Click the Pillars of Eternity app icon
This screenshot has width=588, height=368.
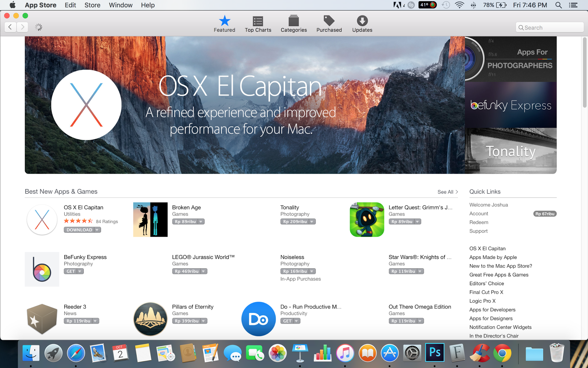tap(150, 319)
